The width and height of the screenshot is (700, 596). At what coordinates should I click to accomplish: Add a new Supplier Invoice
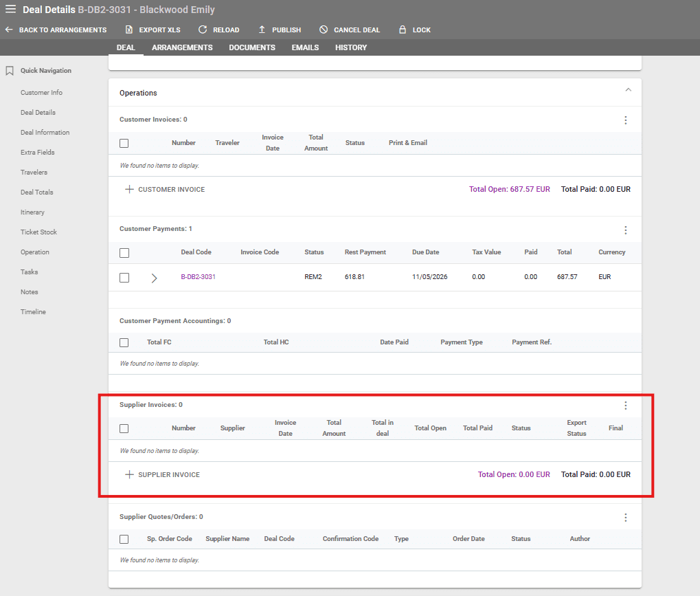pyautogui.click(x=163, y=474)
